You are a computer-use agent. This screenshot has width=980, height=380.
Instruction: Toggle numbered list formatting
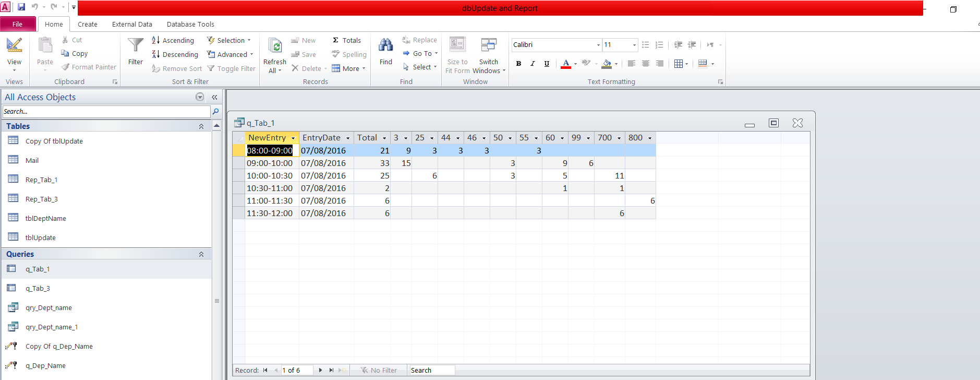point(659,45)
